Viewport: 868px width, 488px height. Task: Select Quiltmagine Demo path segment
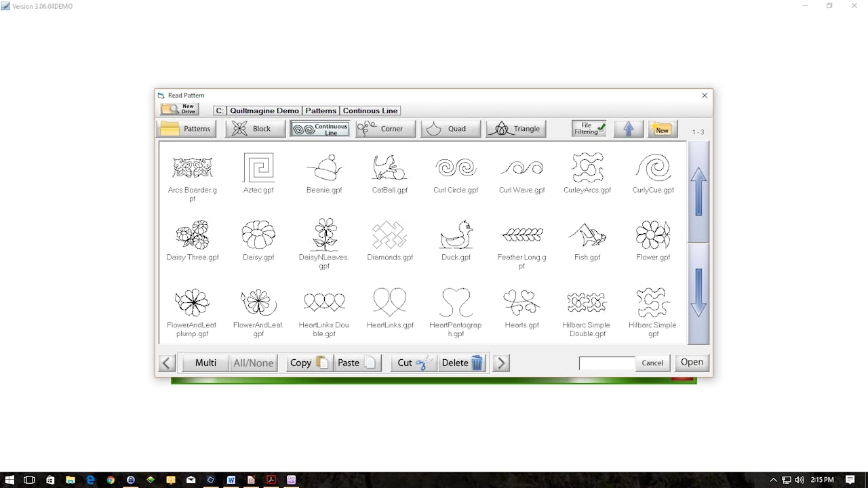(x=264, y=110)
